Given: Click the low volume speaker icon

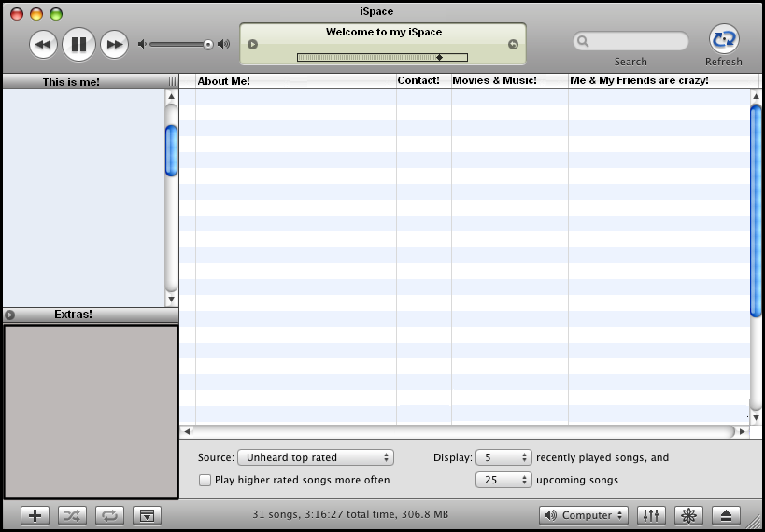Looking at the screenshot, I should pyautogui.click(x=142, y=45).
